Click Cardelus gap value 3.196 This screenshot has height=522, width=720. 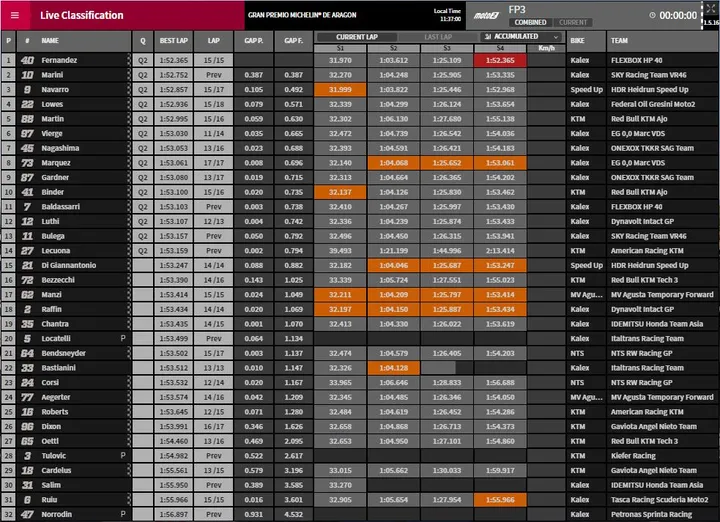click(293, 470)
